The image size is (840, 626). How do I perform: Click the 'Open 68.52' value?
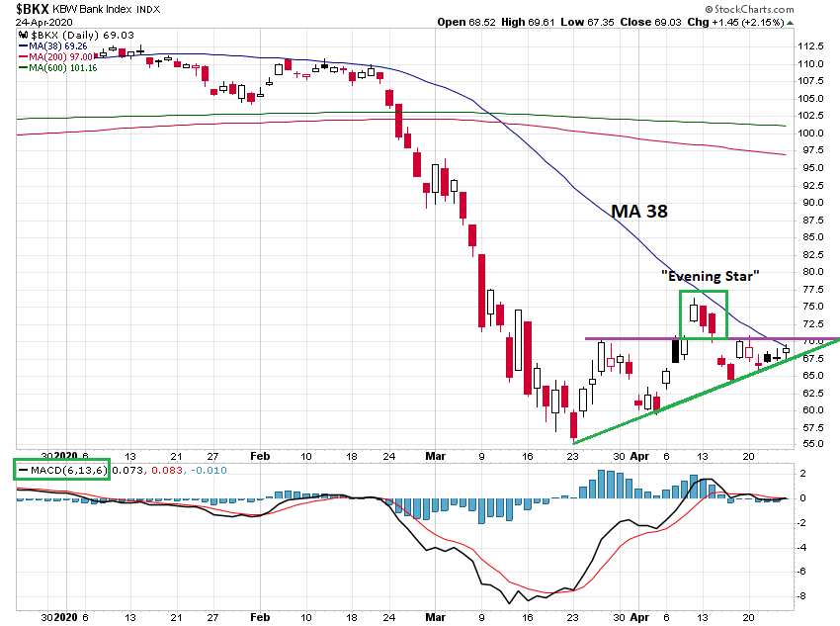tap(466, 22)
